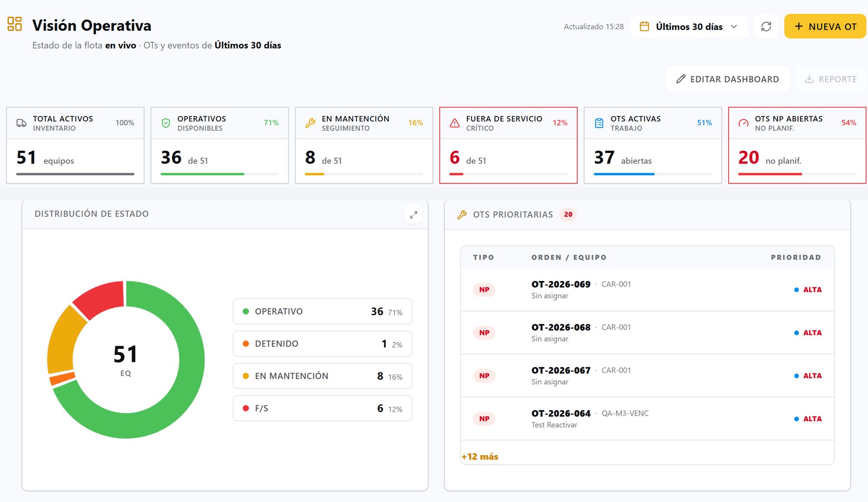Viewport: 868px width, 502px height.
Task: Click the Visión Operativa page title
Action: [x=92, y=25]
